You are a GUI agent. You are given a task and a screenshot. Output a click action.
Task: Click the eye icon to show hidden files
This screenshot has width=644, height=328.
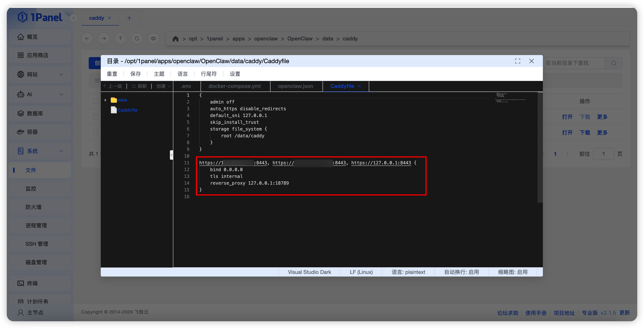(153, 39)
